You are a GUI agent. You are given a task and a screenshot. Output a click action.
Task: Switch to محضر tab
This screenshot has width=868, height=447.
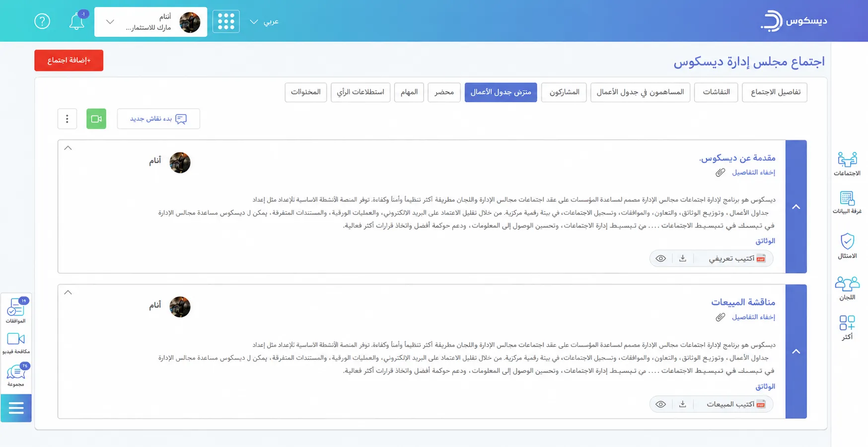pyautogui.click(x=444, y=92)
